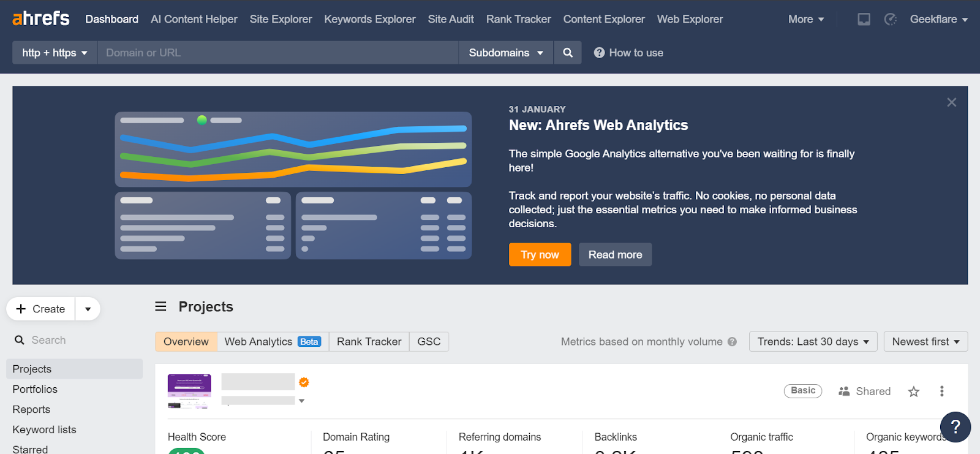Expand the More menu
Image resolution: width=980 pixels, height=454 pixels.
pyautogui.click(x=806, y=19)
